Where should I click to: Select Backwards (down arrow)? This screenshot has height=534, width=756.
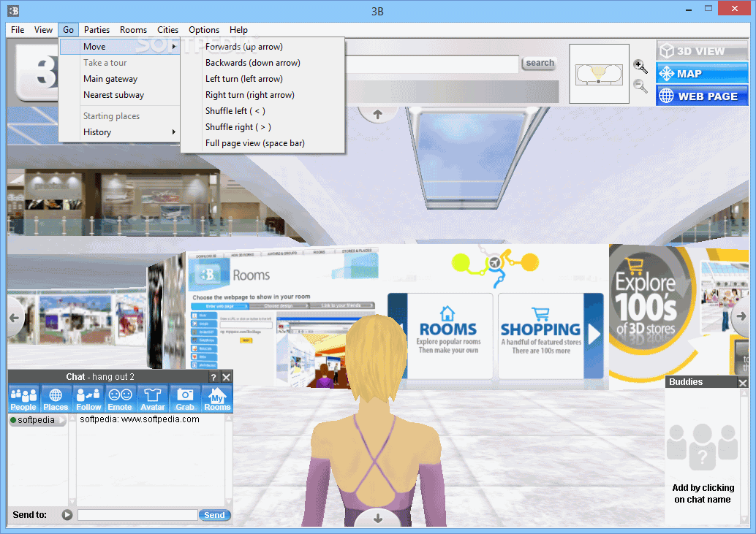pyautogui.click(x=262, y=63)
